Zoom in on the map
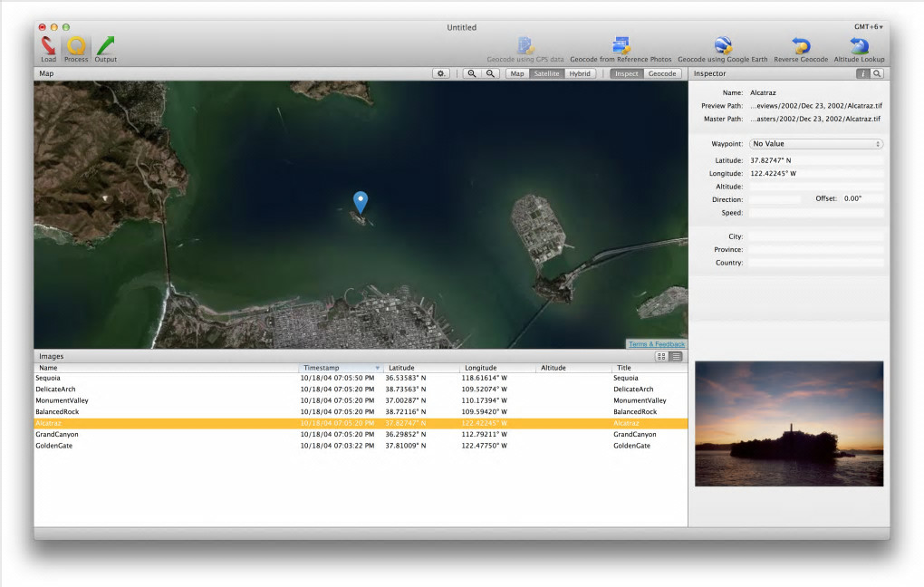Viewport: 924px width, 587px height. [x=472, y=73]
